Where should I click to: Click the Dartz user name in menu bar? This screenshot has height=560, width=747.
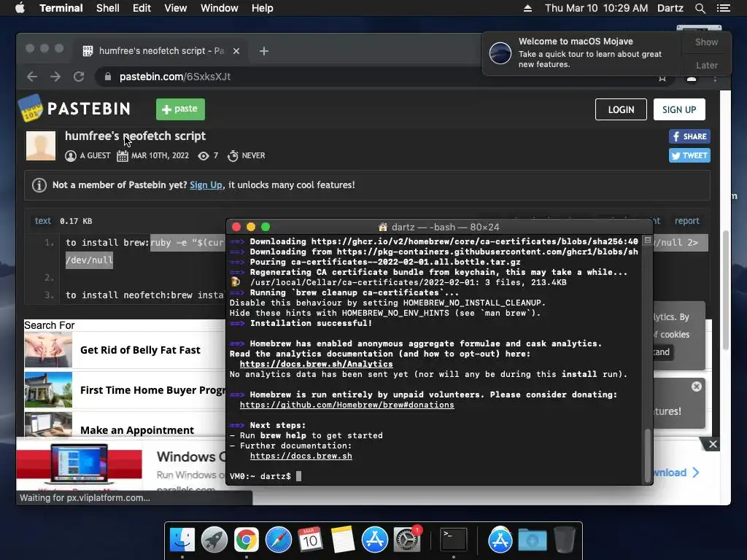coord(670,8)
